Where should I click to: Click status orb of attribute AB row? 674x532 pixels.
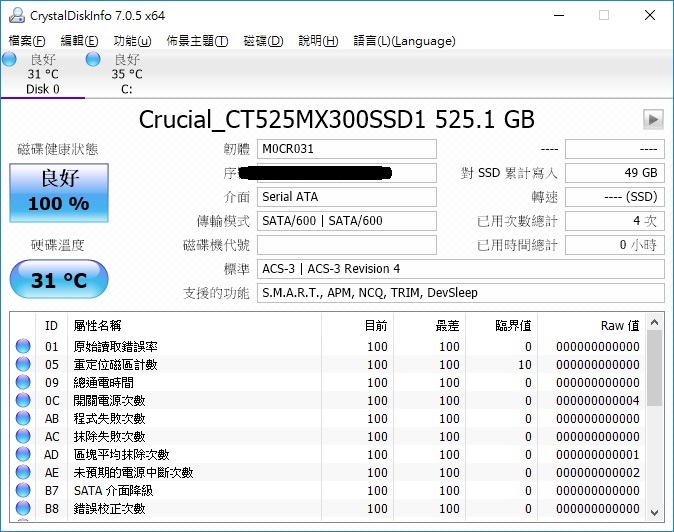[x=23, y=418]
